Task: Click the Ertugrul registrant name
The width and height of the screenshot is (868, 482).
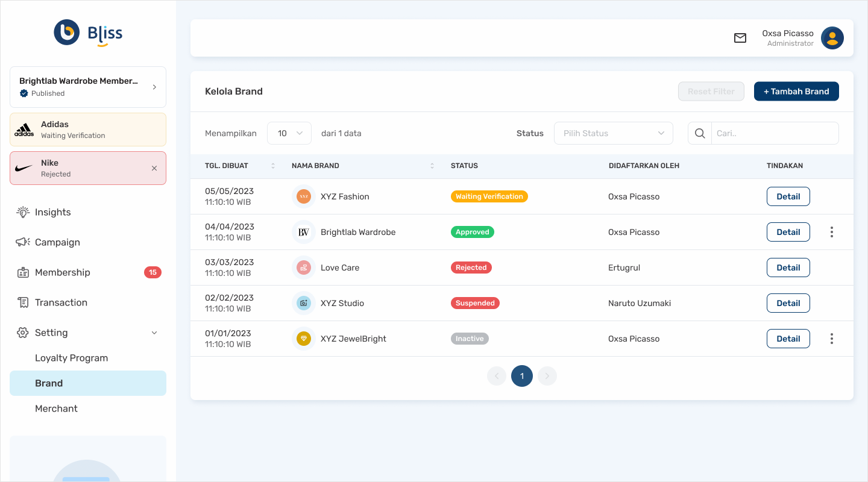Action: pyautogui.click(x=624, y=268)
